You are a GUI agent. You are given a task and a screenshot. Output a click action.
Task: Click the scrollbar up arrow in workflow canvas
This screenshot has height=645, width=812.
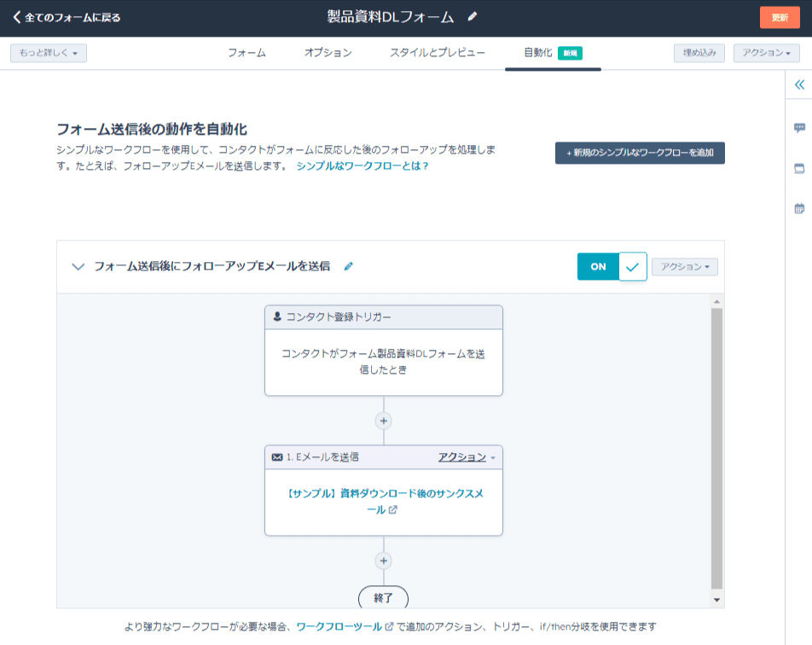tap(716, 301)
